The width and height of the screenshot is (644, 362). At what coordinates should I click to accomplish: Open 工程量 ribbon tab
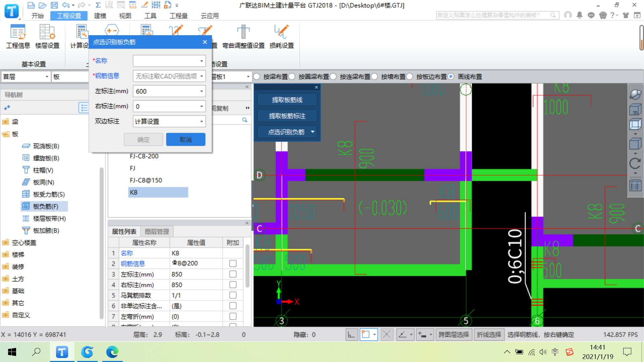[178, 16]
